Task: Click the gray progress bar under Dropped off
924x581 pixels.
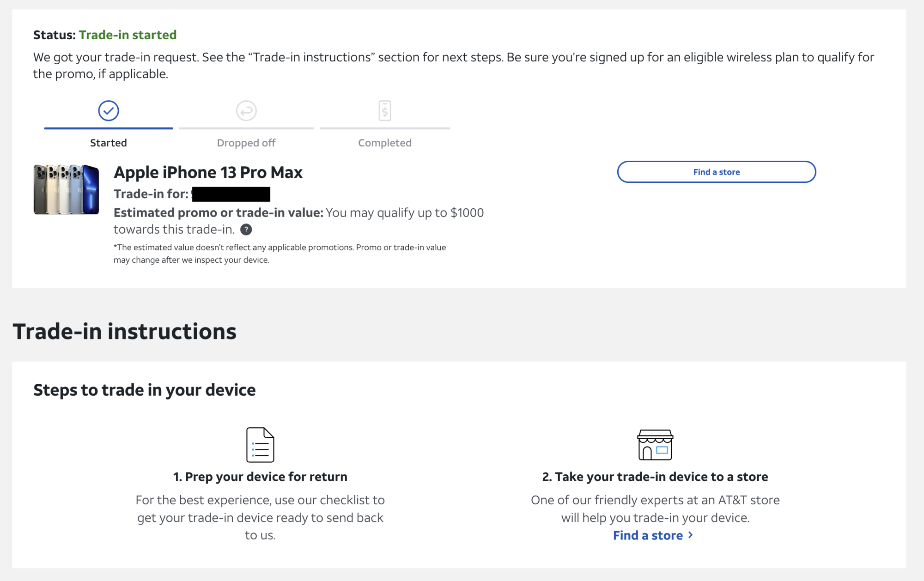Action: 246,128
